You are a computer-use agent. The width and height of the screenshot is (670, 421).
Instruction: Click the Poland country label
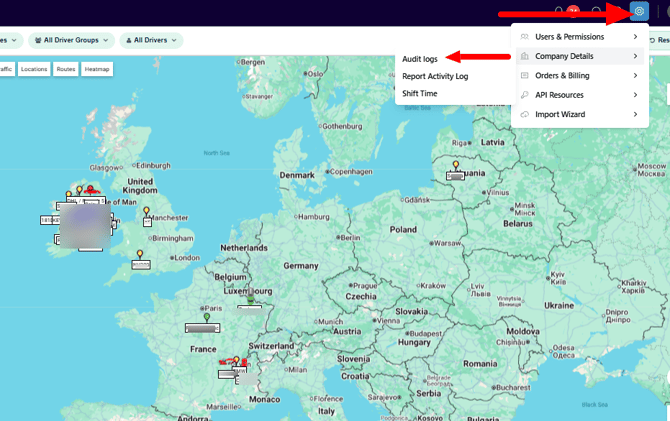(403, 230)
